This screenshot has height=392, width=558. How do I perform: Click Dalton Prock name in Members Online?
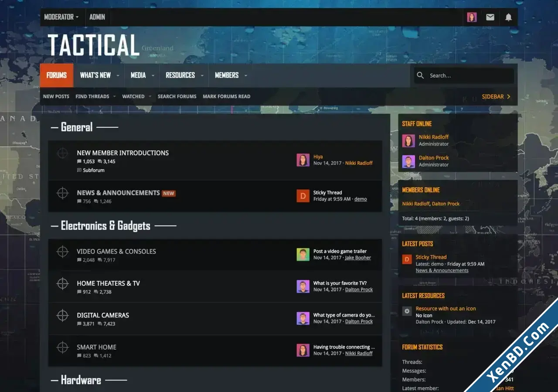pos(446,204)
